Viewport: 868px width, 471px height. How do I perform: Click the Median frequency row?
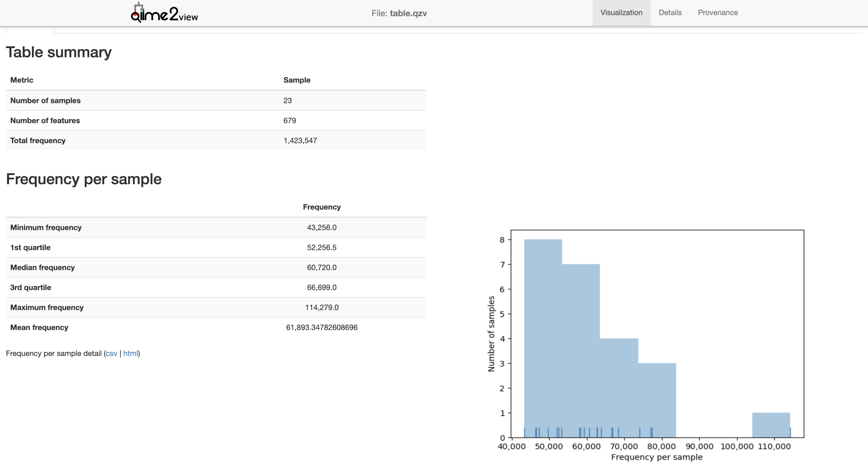pos(216,268)
